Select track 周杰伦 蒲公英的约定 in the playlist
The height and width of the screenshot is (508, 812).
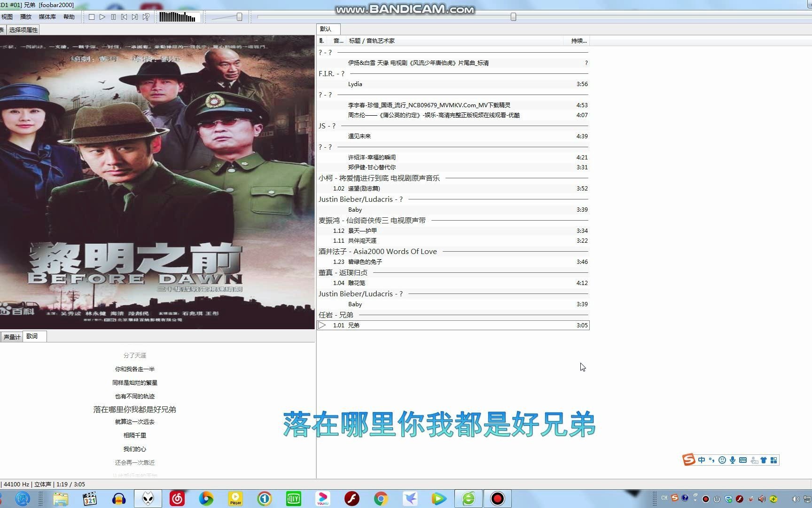pyautogui.click(x=453, y=115)
